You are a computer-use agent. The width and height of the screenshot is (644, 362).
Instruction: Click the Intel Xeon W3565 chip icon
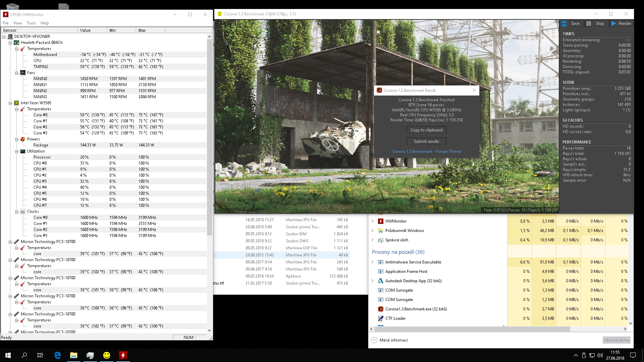click(x=16, y=103)
